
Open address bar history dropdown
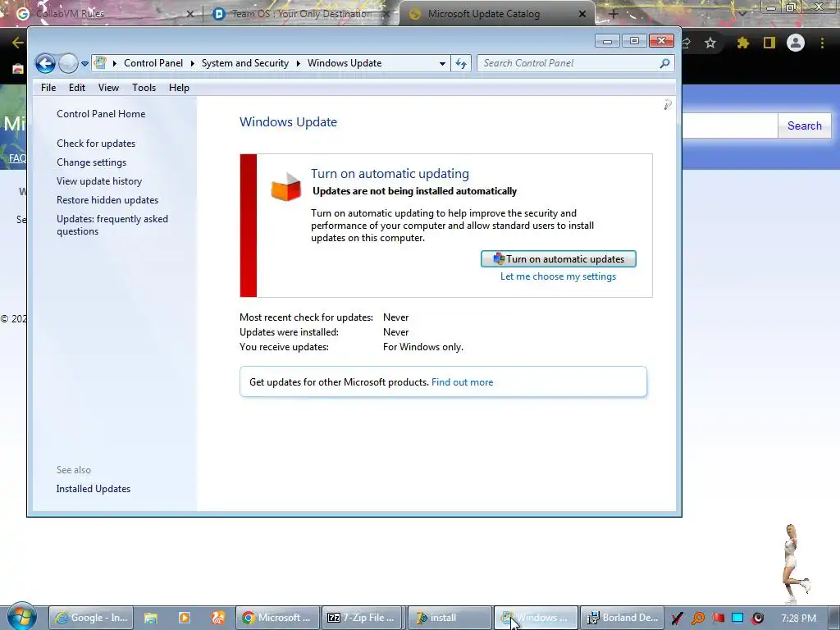tap(442, 63)
